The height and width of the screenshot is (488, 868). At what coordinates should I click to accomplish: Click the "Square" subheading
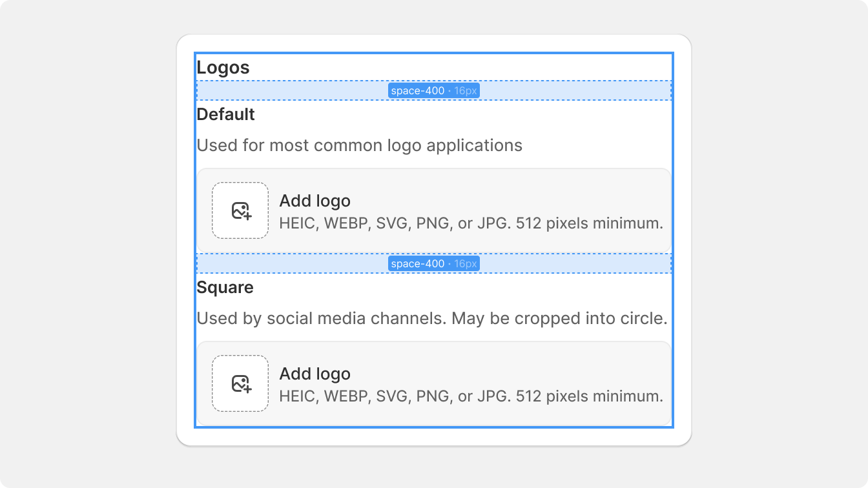pyautogui.click(x=225, y=287)
